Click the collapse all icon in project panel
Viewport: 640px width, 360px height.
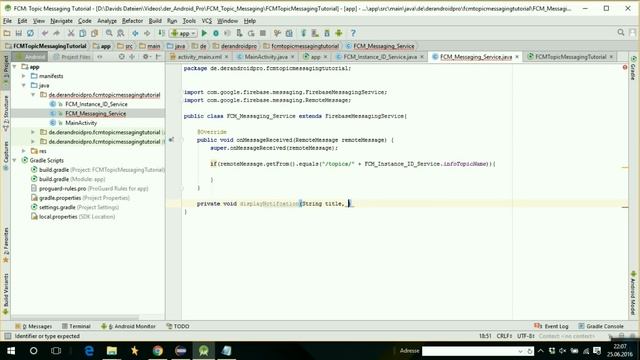(132, 57)
